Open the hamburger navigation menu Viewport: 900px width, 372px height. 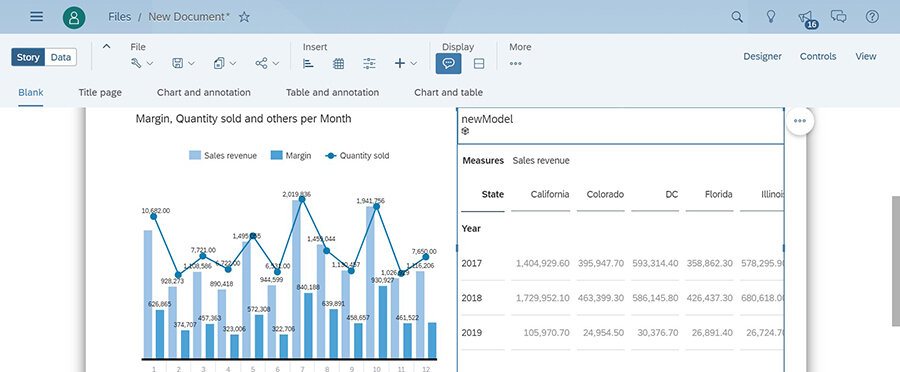point(37,17)
